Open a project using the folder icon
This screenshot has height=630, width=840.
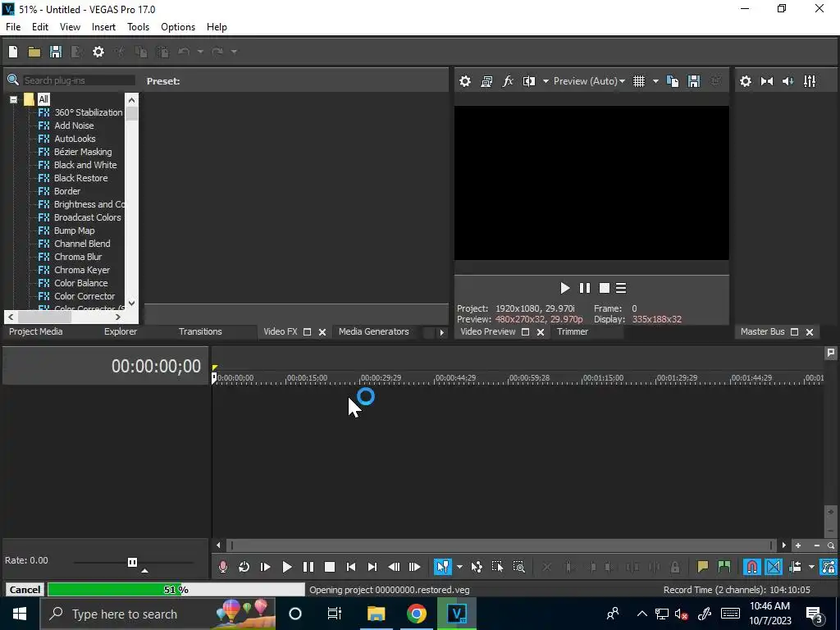click(34, 52)
